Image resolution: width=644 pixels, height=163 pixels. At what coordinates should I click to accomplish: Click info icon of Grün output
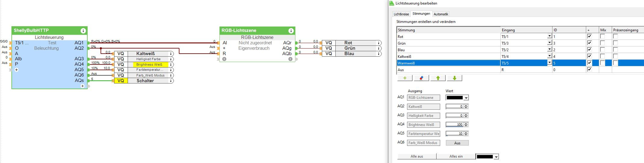(378, 48)
